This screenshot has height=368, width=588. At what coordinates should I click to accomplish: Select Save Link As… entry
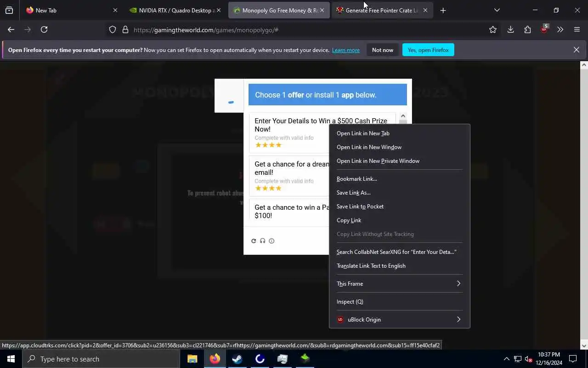[399, 193]
